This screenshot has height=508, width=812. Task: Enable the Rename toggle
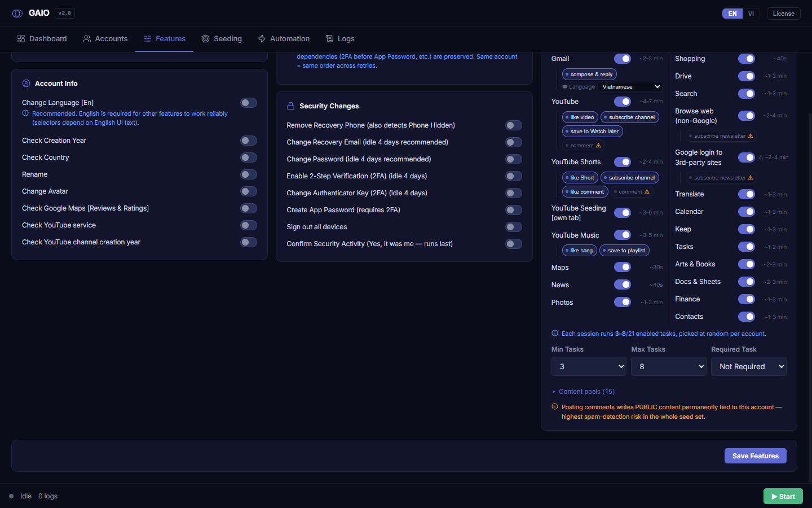(249, 174)
